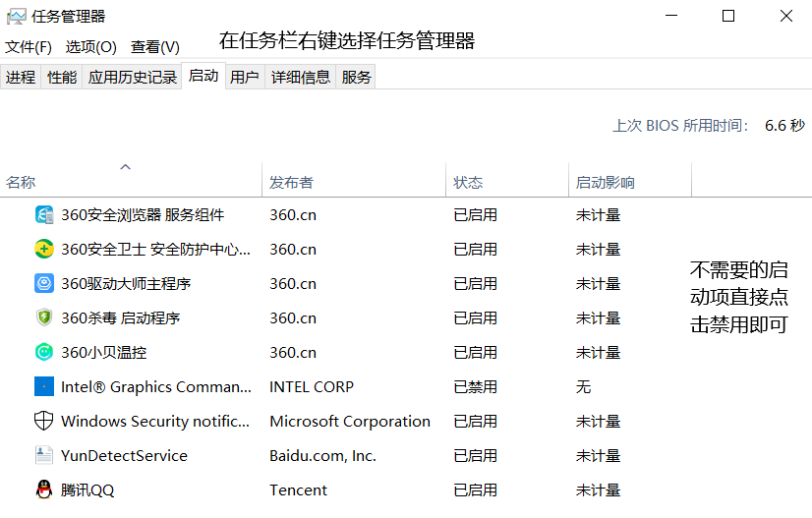
Task: Click 未计量 impact in YunDetectService row
Action: pos(598,456)
